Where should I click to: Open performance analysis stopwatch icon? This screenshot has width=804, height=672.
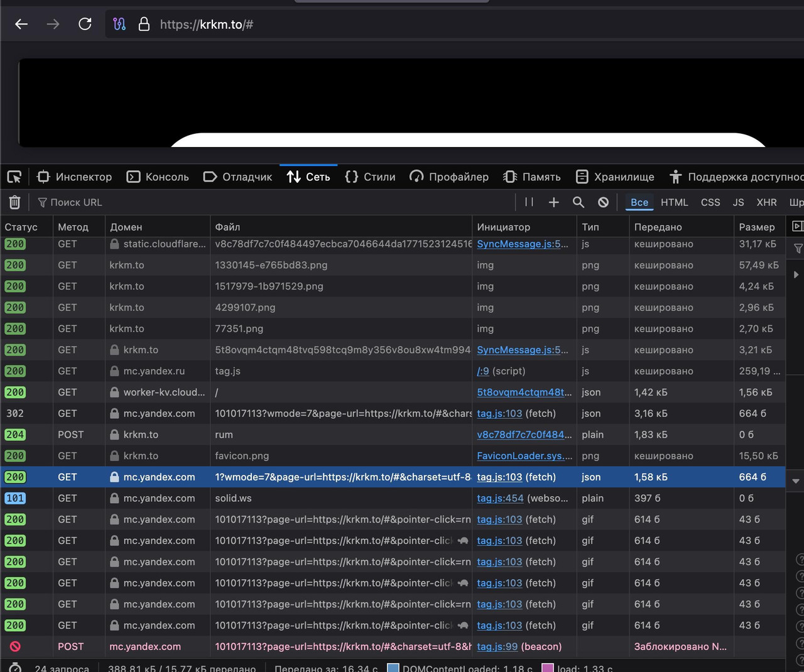tap(15, 668)
